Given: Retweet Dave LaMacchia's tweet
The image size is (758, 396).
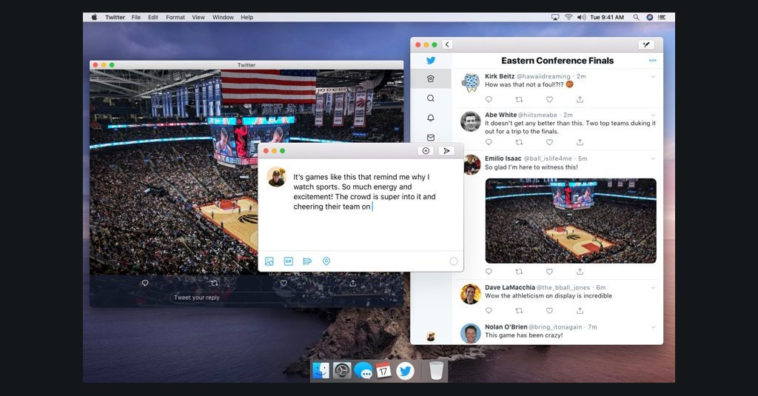Looking at the screenshot, I should click(519, 310).
